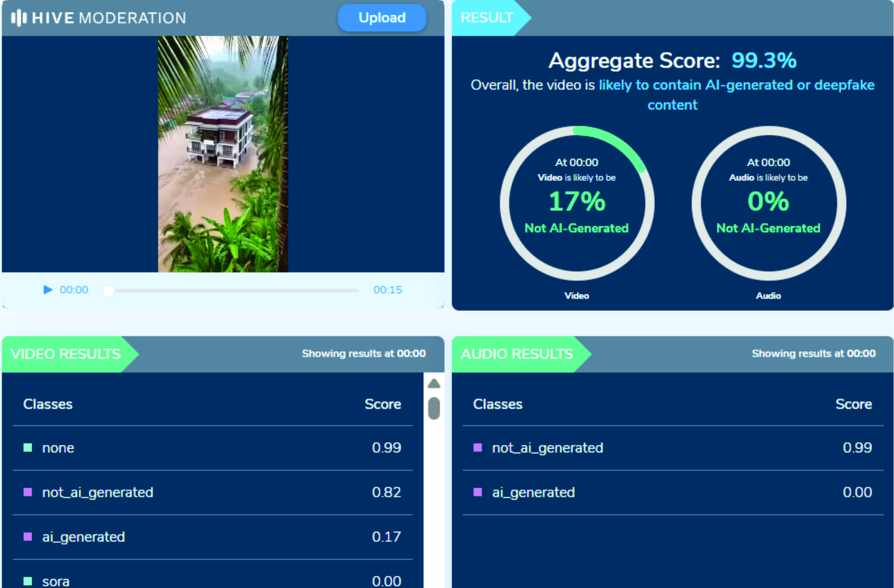
Task: Click the swatch beside audio ai_generated 0.00
Action: point(477,492)
